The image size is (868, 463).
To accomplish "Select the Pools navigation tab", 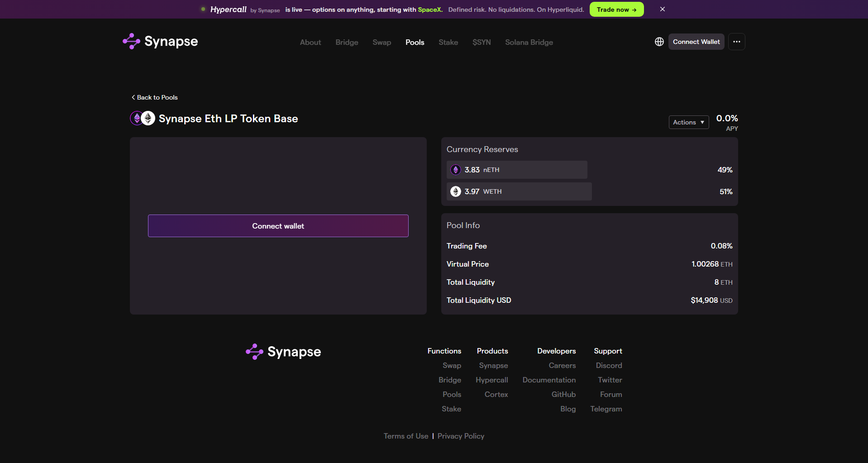I will point(415,42).
